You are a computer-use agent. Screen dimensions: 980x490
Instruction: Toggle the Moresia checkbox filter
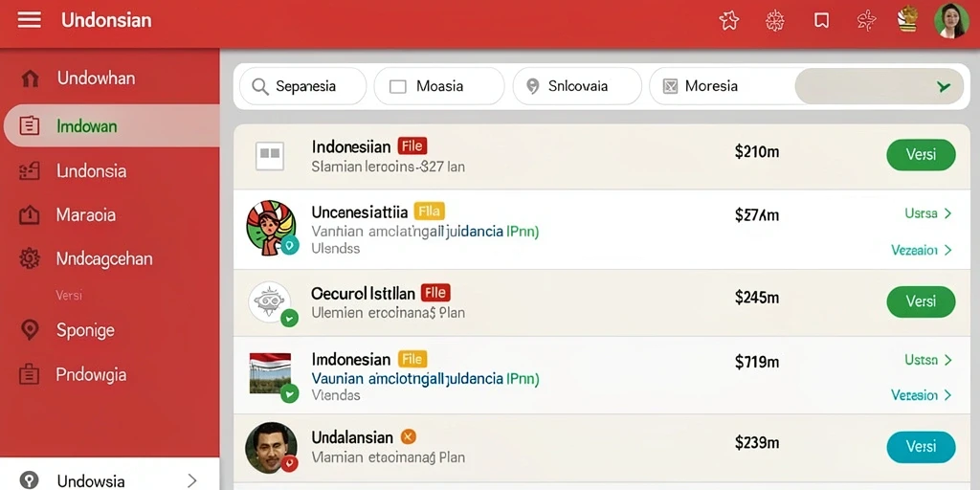click(x=670, y=86)
